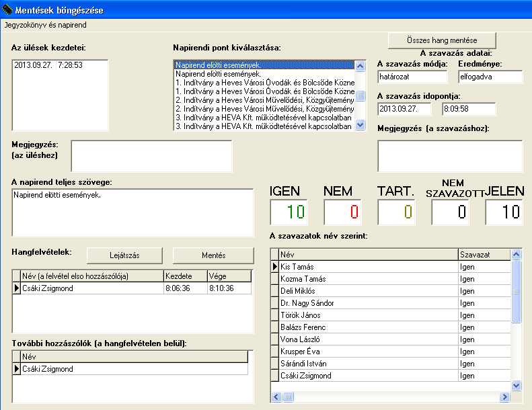Select Csáki Zsigmond in votes table
The height and width of the screenshot is (410, 532).
391,376
